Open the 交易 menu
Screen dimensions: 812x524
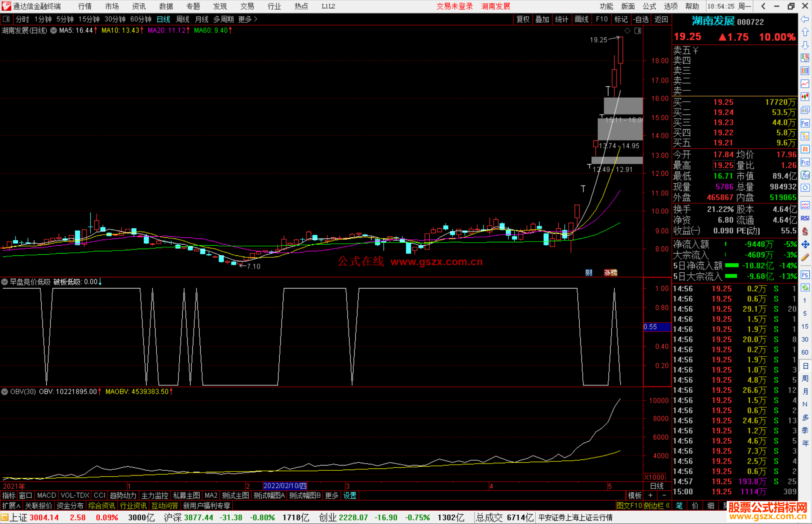click(247, 6)
